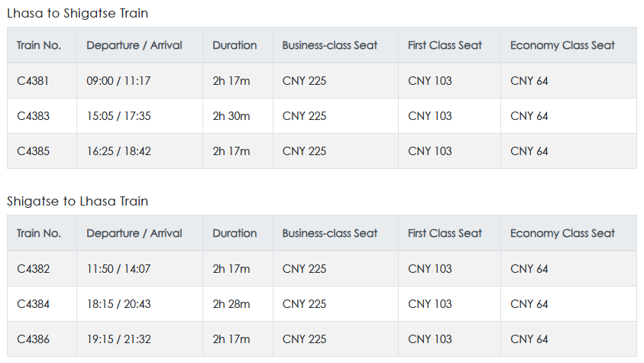Select the 18:15 / 20:43 schedule cell
644x363 pixels.
pyautogui.click(x=118, y=304)
